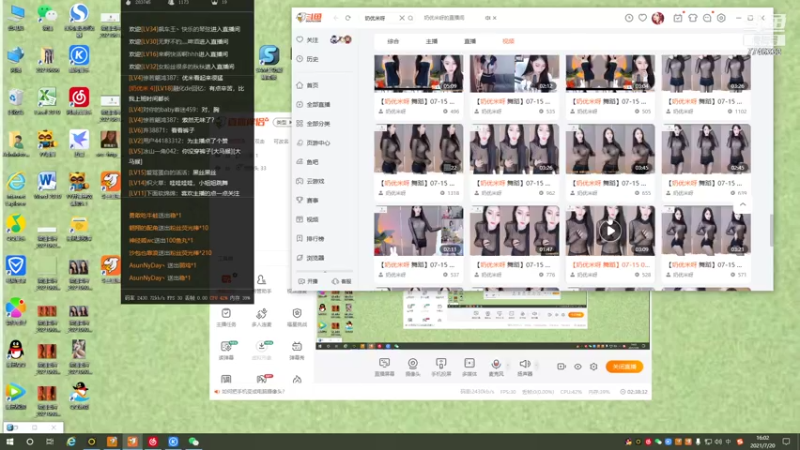Open 读弹幕 in streaming tool panel

click(226, 351)
